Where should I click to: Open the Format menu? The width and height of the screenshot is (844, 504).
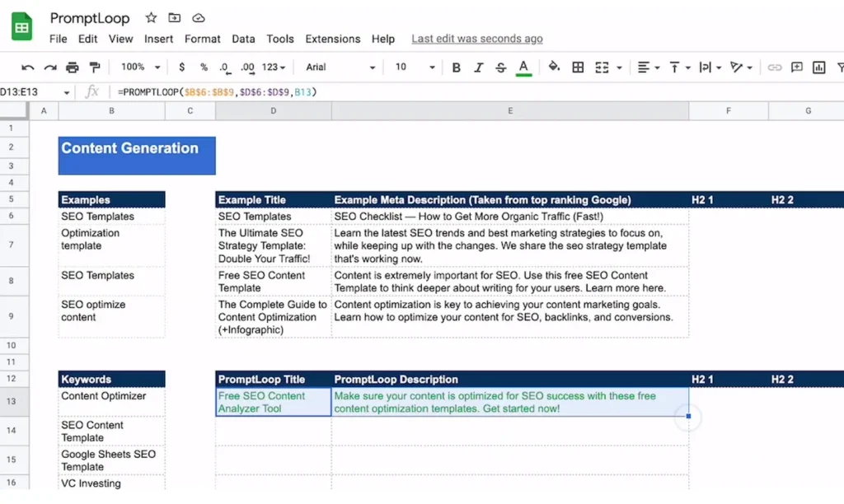point(202,39)
